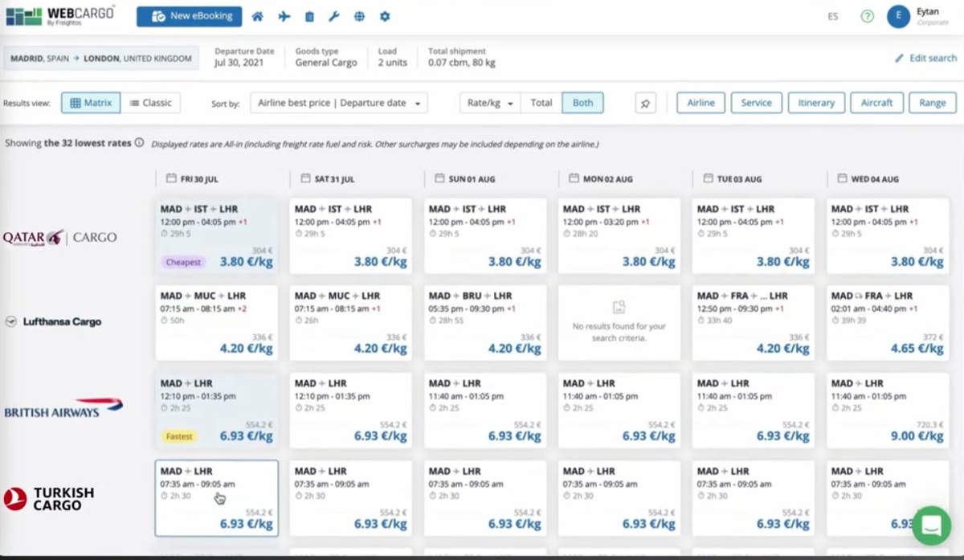Click the Qatar Airways Cargo logo

[x=59, y=237]
